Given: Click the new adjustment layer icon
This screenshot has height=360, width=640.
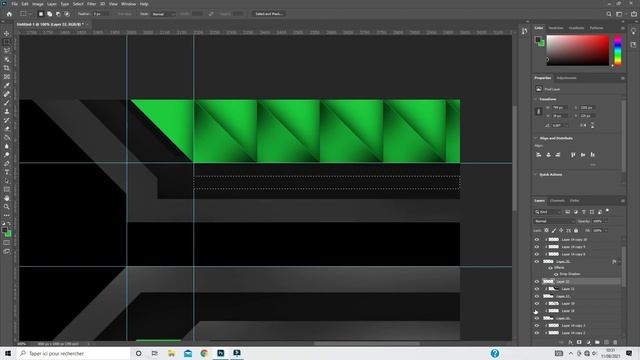Looking at the screenshot, I should pyautogui.click(x=588, y=342).
